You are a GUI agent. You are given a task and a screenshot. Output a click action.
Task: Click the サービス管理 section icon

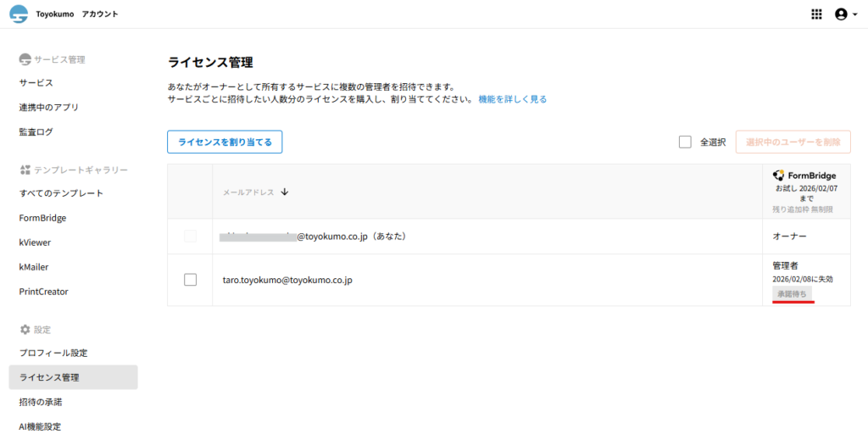click(x=25, y=59)
